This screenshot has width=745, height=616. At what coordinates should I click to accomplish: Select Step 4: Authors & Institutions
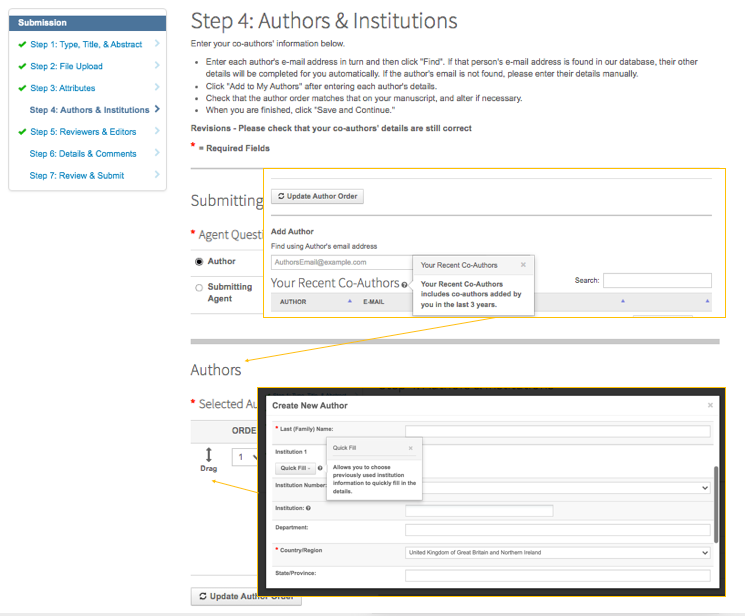pyautogui.click(x=89, y=110)
